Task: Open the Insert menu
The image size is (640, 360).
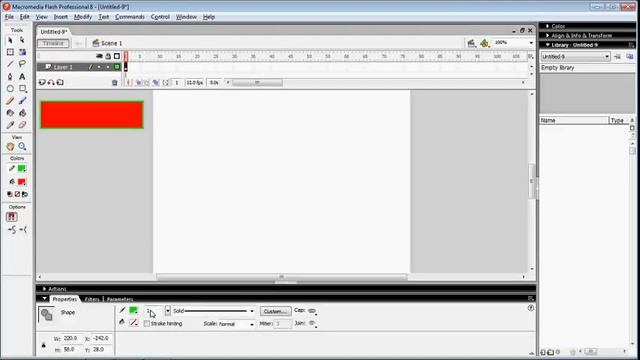Action: point(61,17)
